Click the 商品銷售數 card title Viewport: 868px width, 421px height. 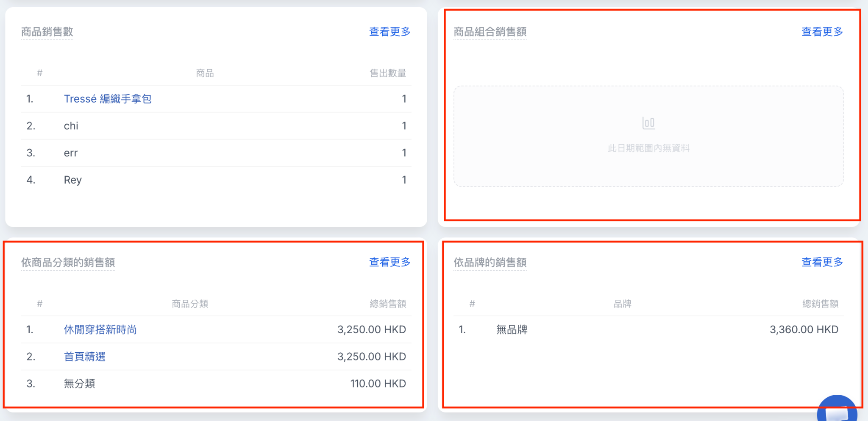tap(47, 32)
